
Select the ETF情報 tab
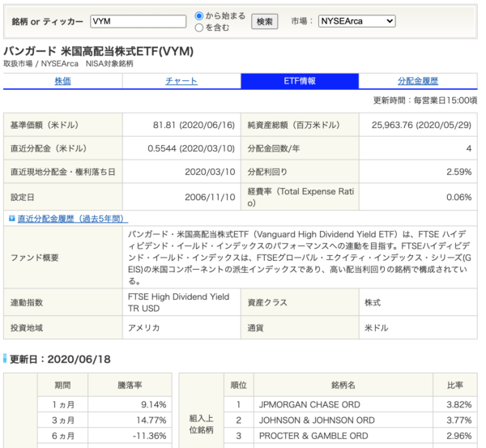click(x=300, y=81)
